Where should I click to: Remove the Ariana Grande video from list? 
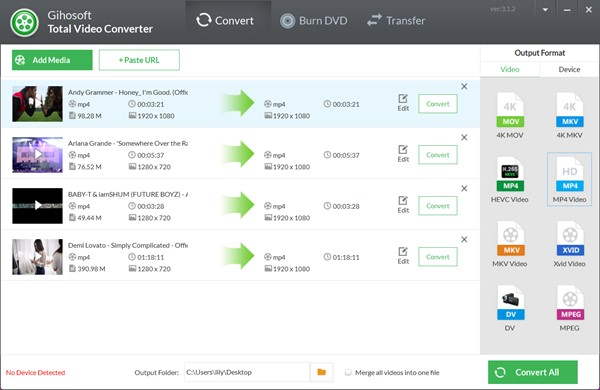[x=464, y=137]
